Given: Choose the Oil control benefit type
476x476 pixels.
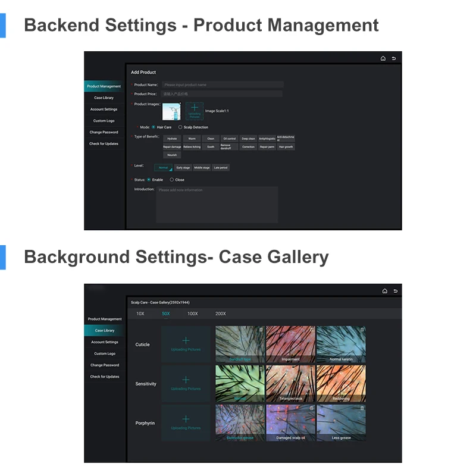Looking at the screenshot, I should pos(230,138).
